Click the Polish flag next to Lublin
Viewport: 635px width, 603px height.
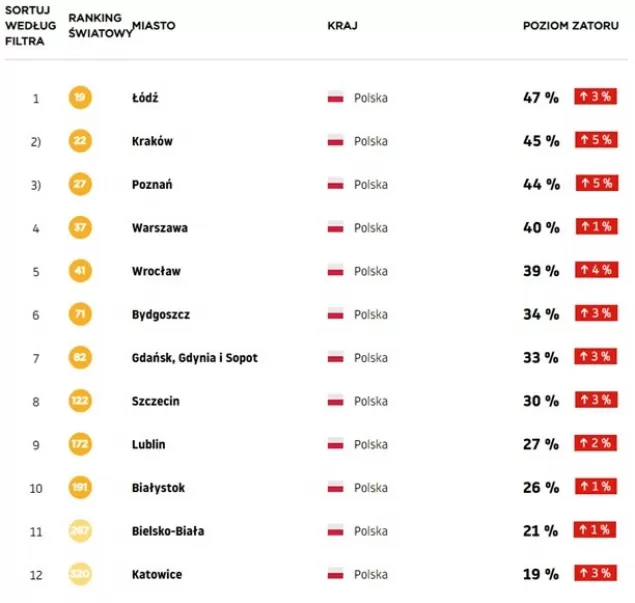tap(335, 444)
